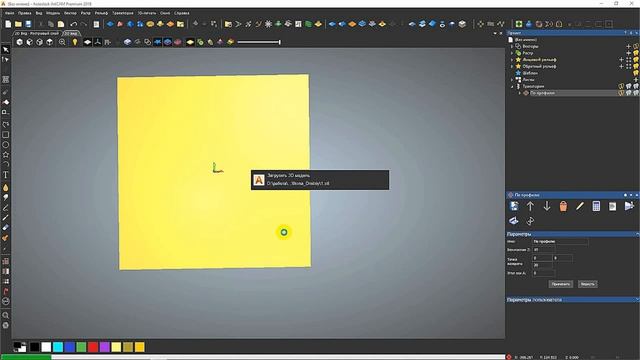
Task: Click the Имя name input field
Action: click(x=560, y=242)
